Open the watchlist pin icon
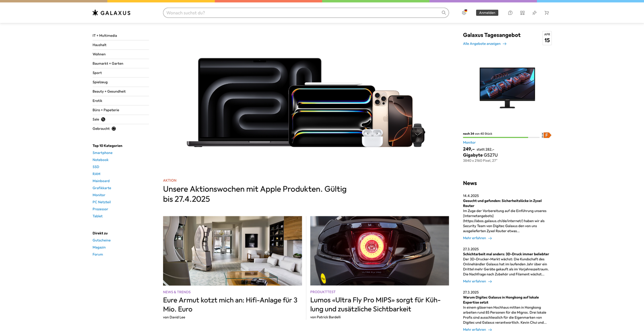 tap(535, 13)
